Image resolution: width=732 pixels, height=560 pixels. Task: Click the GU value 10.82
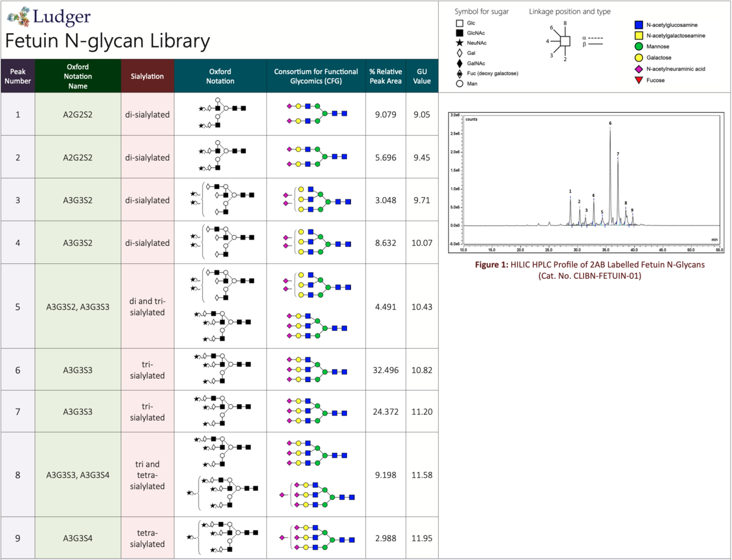click(x=422, y=370)
